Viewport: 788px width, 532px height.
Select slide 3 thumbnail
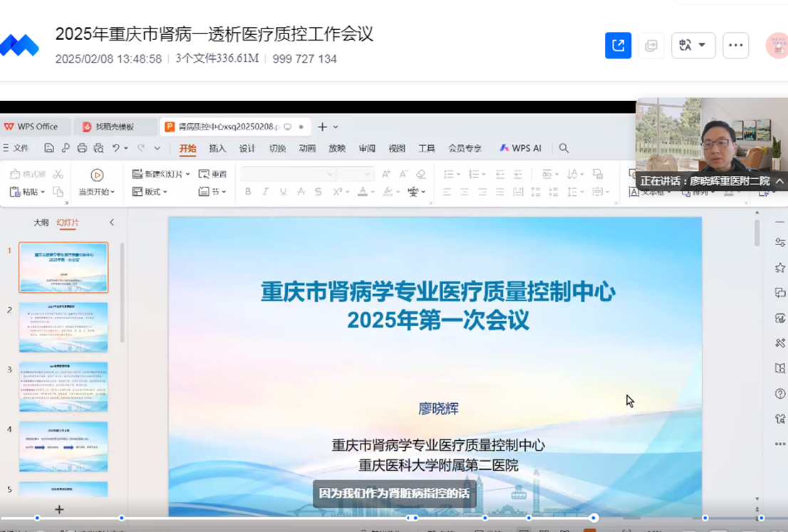click(63, 387)
